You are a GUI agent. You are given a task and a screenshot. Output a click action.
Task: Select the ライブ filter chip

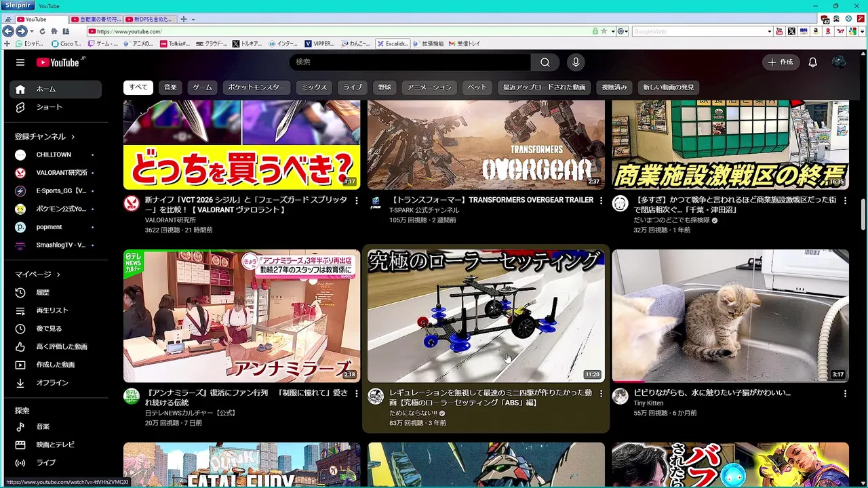352,87
